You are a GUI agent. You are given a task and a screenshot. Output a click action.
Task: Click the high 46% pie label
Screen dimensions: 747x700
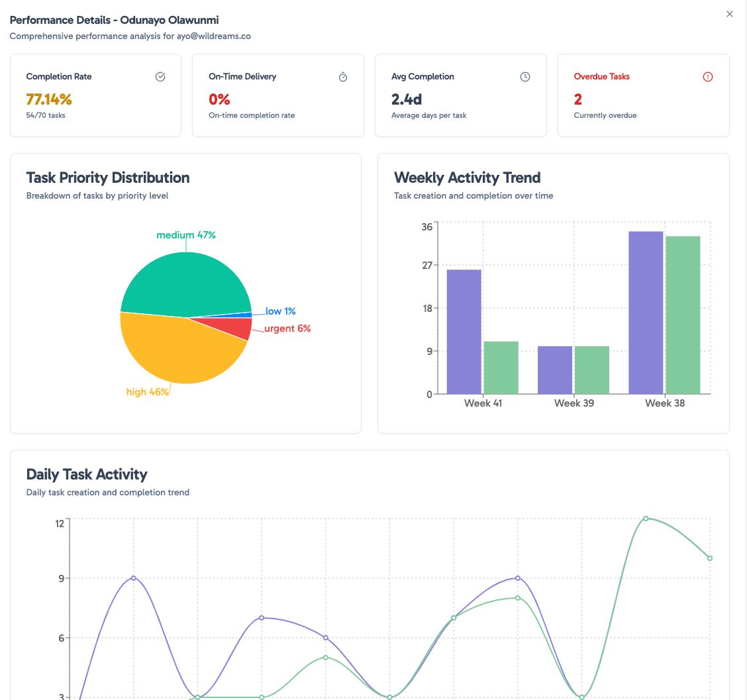pos(147,391)
